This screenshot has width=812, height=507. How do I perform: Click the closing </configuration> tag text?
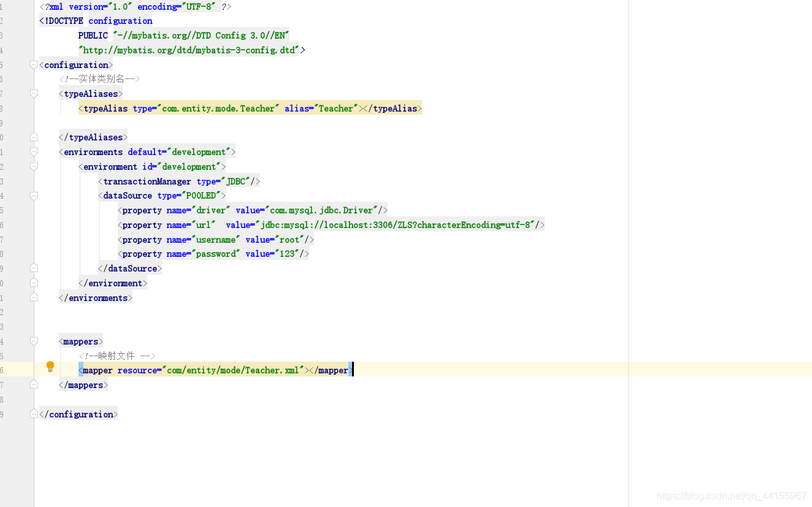pos(79,414)
